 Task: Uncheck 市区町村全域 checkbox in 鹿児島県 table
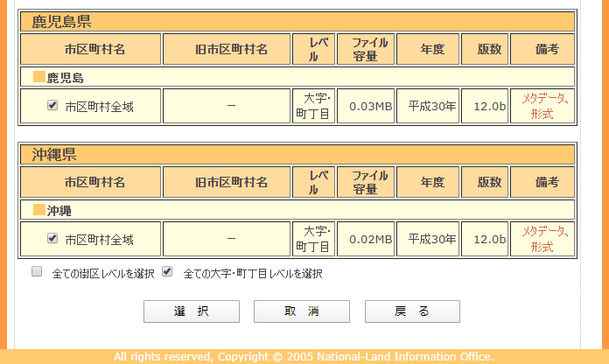tap(52, 106)
